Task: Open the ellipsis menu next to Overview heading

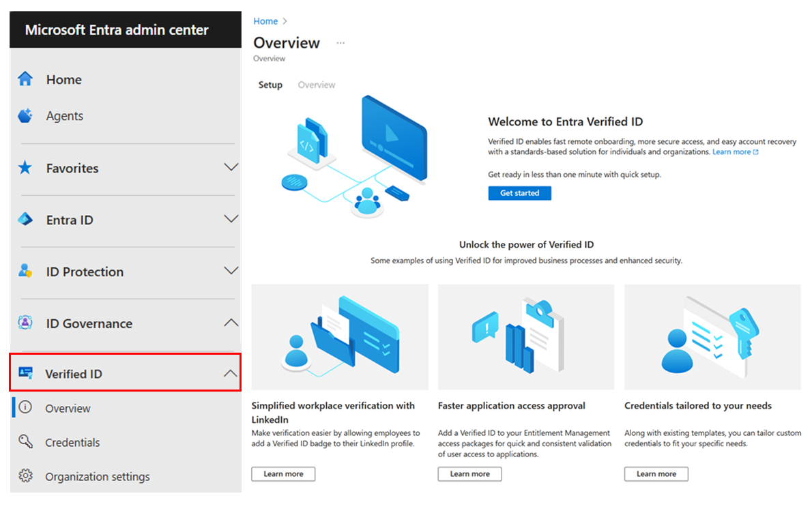Action: [340, 42]
